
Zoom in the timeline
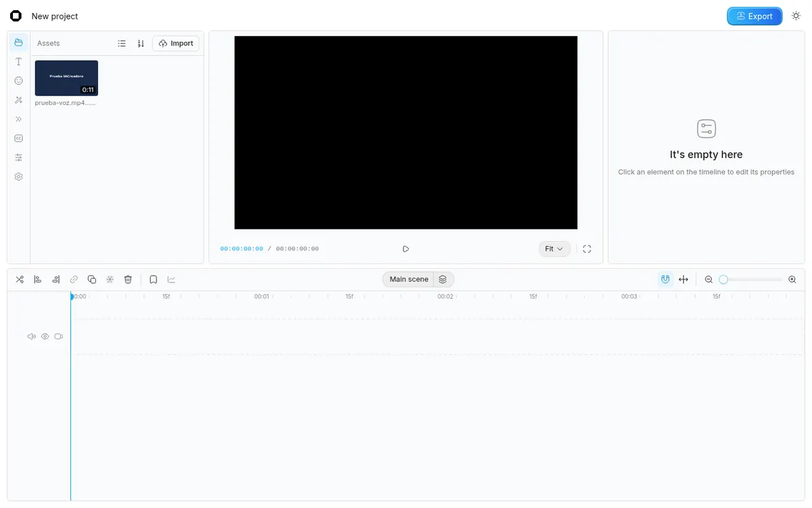coord(792,279)
